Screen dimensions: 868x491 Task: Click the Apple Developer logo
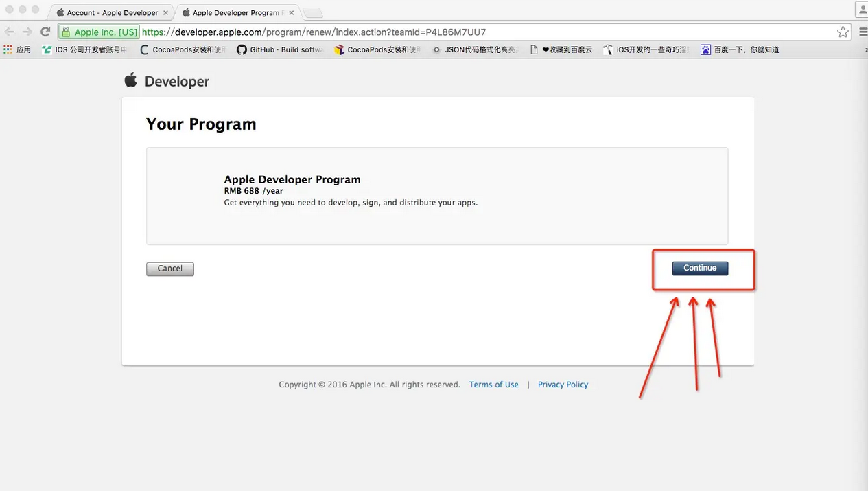coord(166,81)
